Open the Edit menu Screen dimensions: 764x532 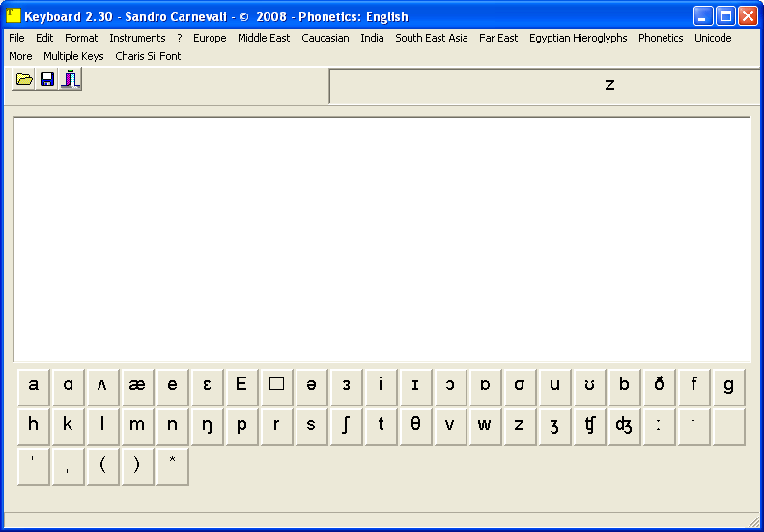click(x=44, y=38)
